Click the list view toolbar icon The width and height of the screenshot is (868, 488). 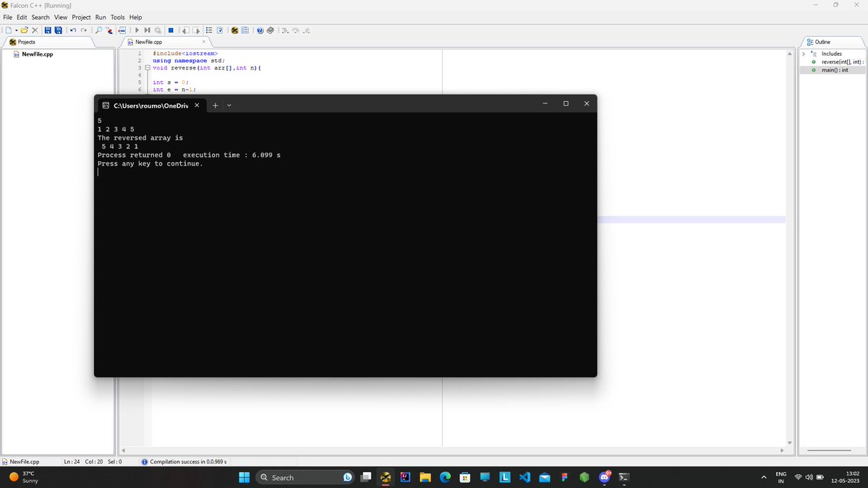(x=209, y=30)
